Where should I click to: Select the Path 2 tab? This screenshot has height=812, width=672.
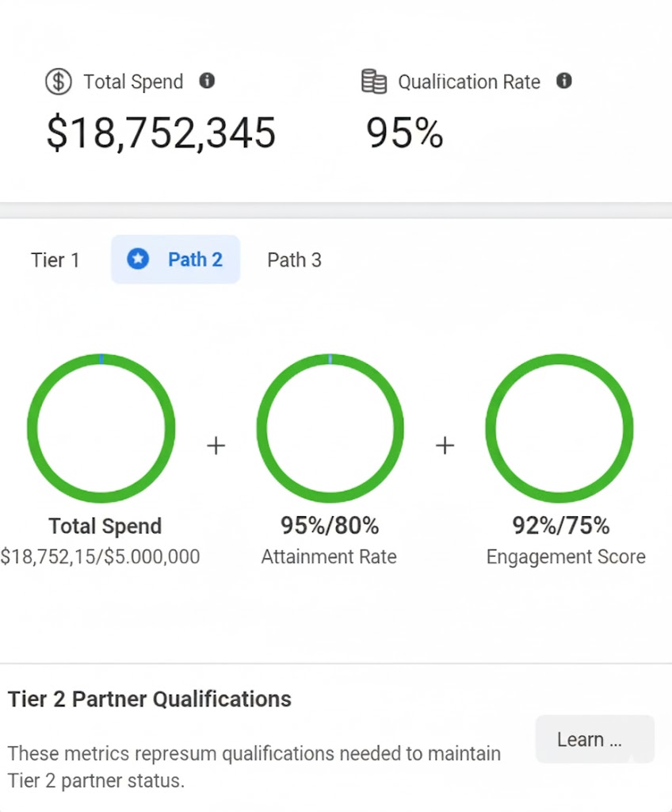point(176,259)
